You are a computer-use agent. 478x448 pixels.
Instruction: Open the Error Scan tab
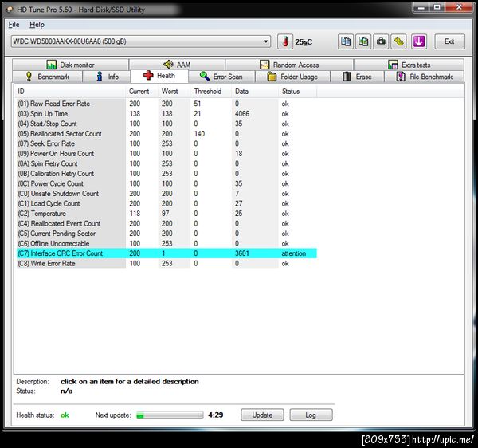click(x=221, y=77)
